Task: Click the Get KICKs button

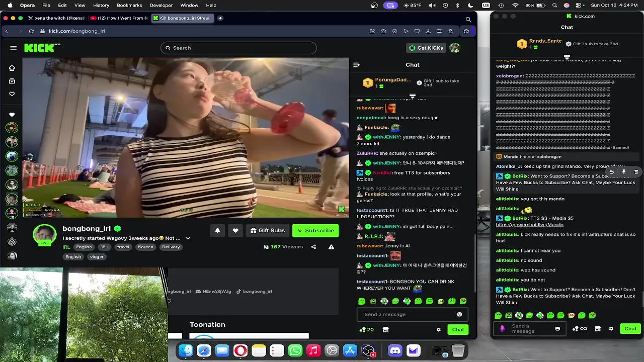Action: click(x=426, y=48)
